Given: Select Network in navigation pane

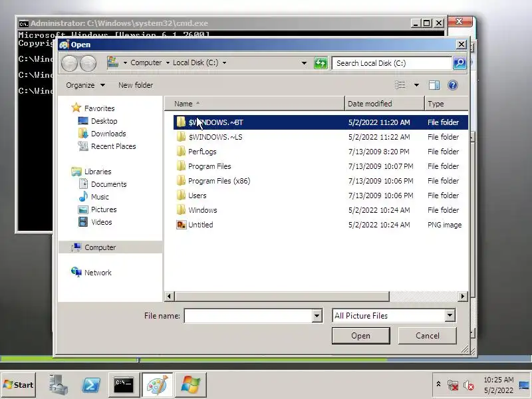Looking at the screenshot, I should (91, 273).
